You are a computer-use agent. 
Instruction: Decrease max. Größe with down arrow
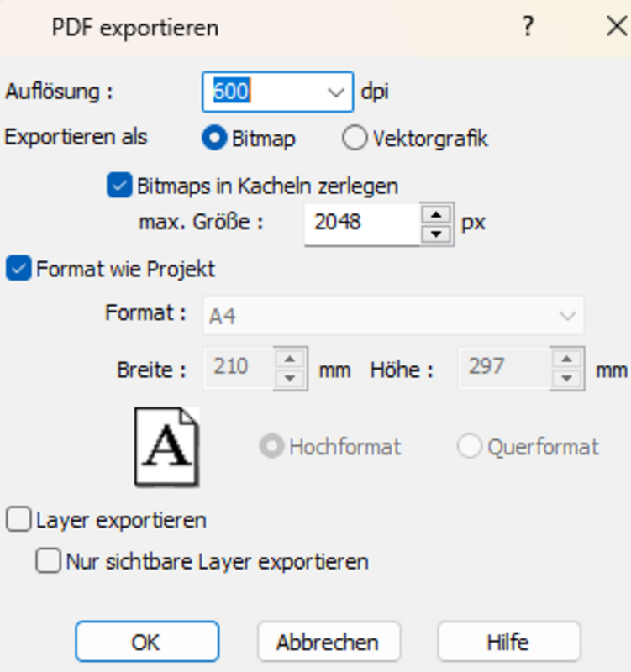coord(434,233)
